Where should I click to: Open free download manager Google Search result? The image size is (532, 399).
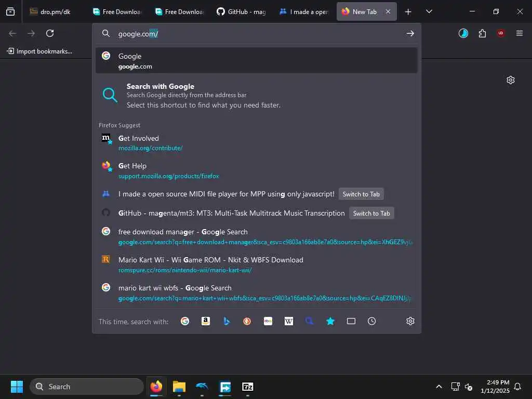pyautogui.click(x=256, y=236)
